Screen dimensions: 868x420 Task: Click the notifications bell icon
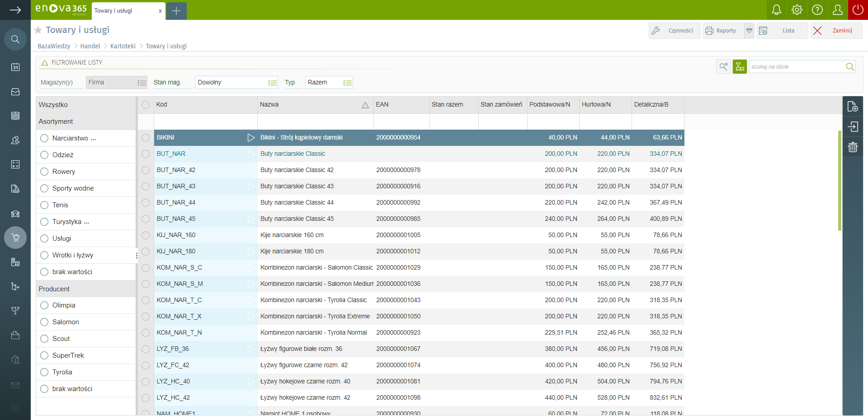(x=776, y=10)
